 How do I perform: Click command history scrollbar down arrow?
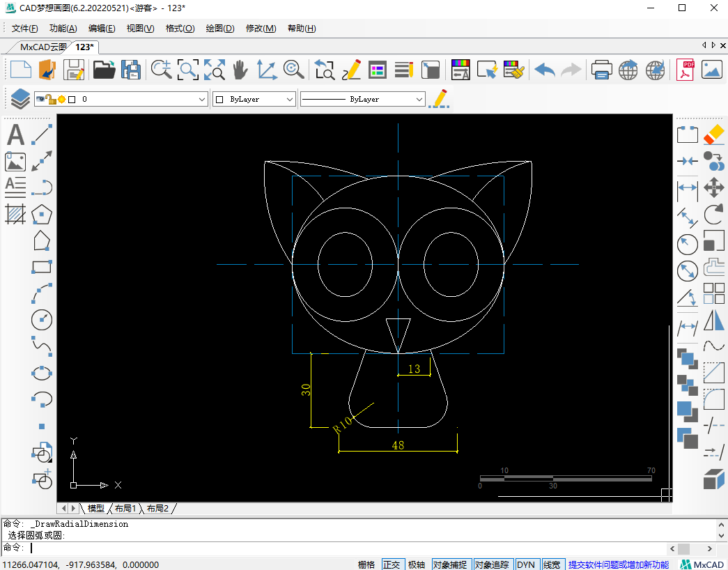721,536
